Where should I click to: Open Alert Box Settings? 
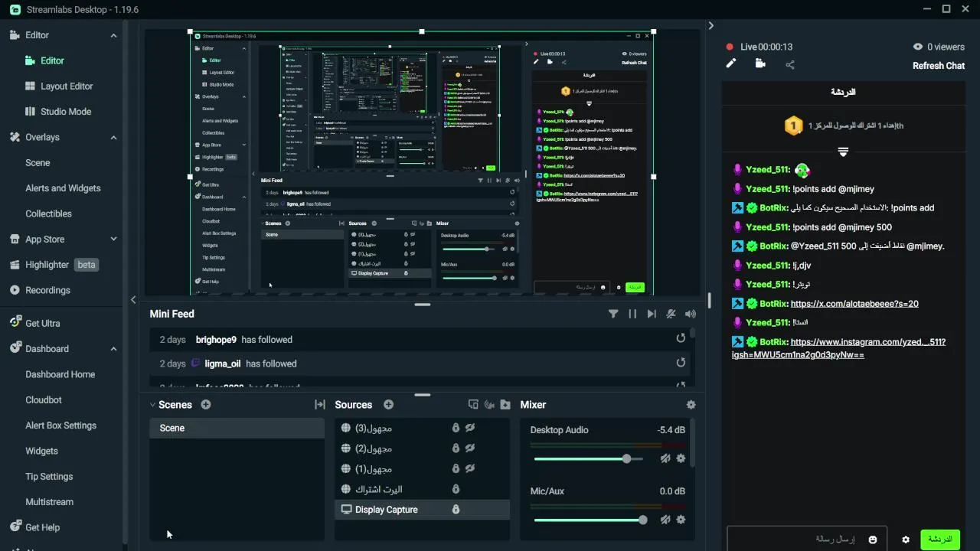pos(61,425)
